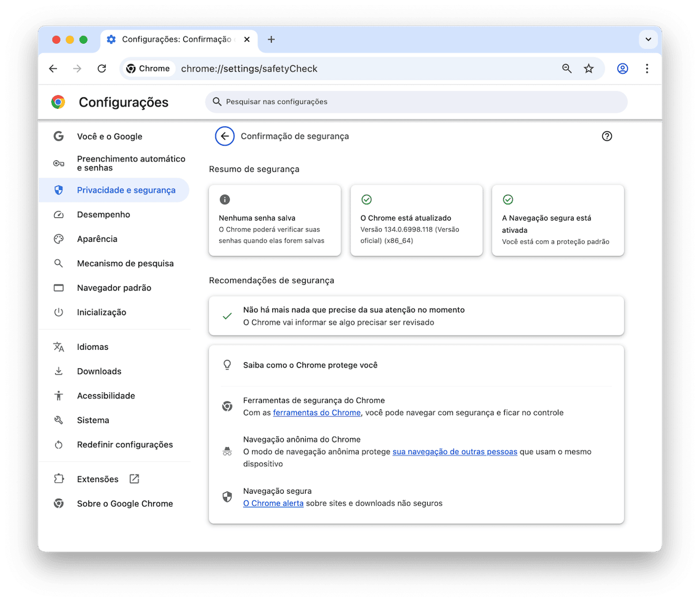Follow the ferramentas do Chrome link

tap(317, 412)
